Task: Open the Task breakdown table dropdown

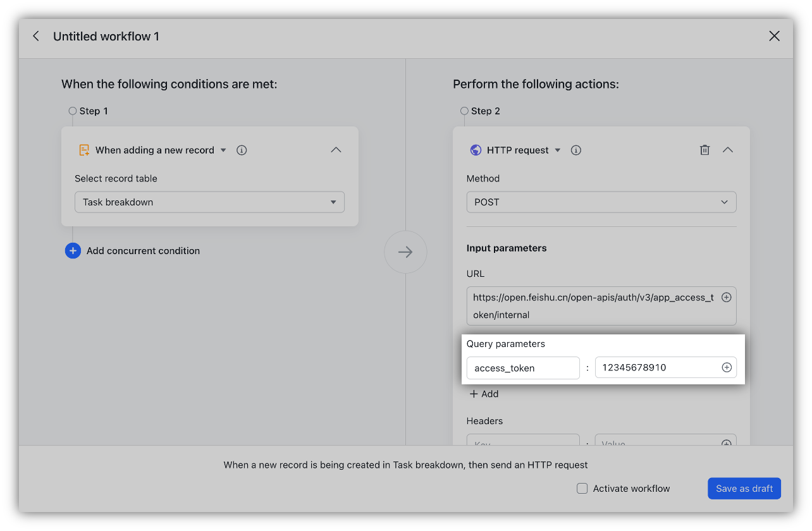Action: pyautogui.click(x=209, y=202)
